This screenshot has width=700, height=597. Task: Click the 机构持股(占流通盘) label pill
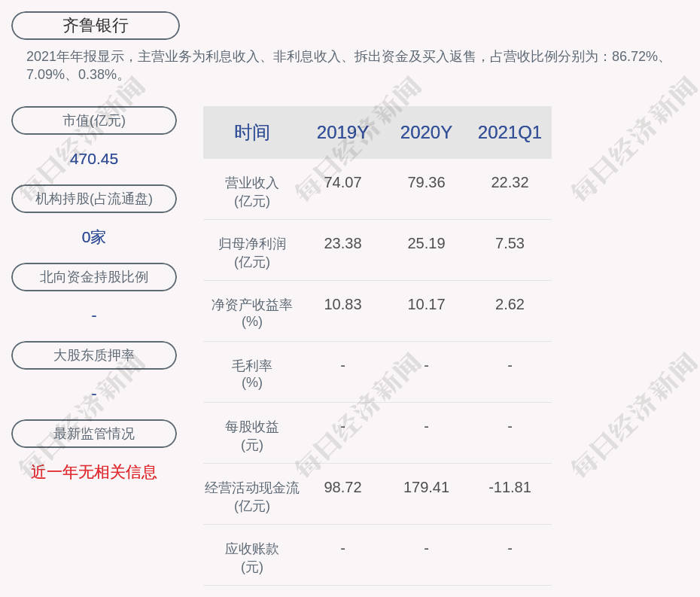[94, 199]
